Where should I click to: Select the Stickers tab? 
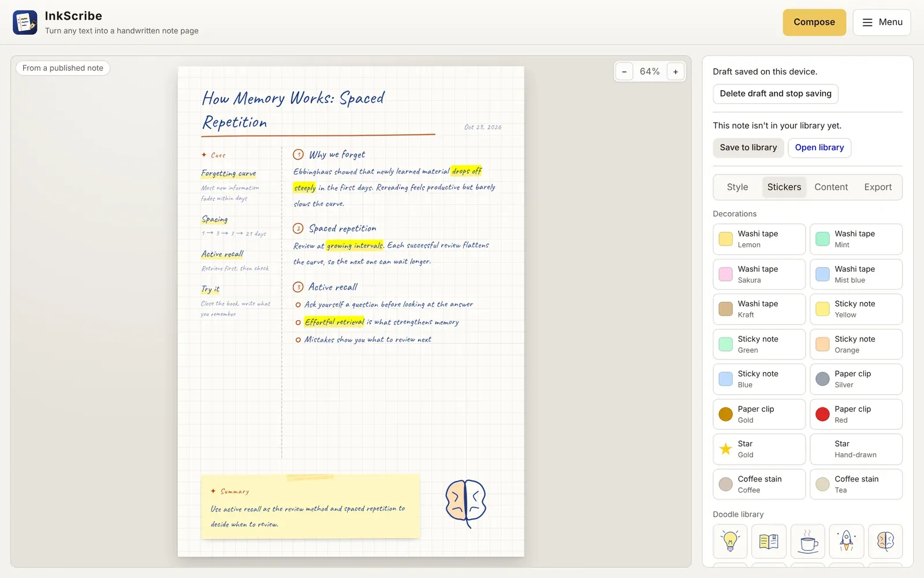coord(784,187)
